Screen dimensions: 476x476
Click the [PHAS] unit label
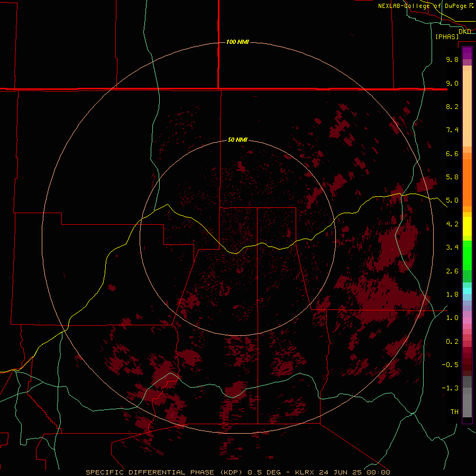pyautogui.click(x=447, y=37)
